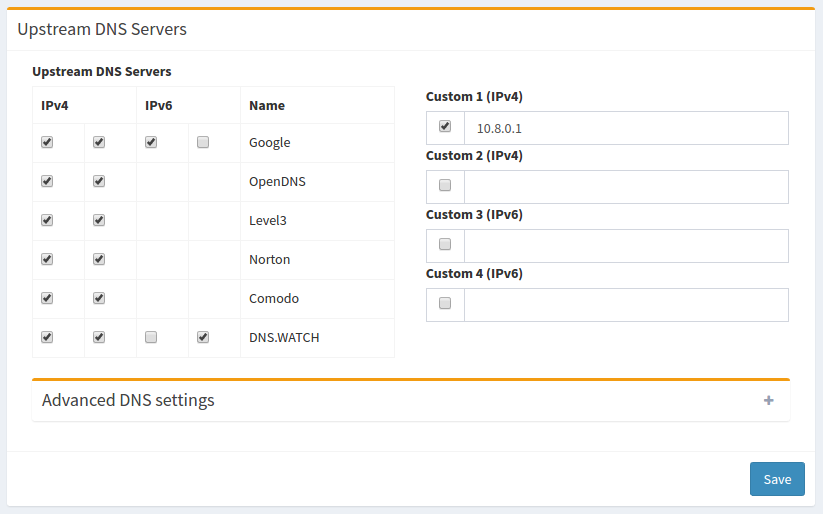Enable DNS.WATCH's unchecked first IPv6 checkbox
The width and height of the screenshot is (823, 514).
151,338
